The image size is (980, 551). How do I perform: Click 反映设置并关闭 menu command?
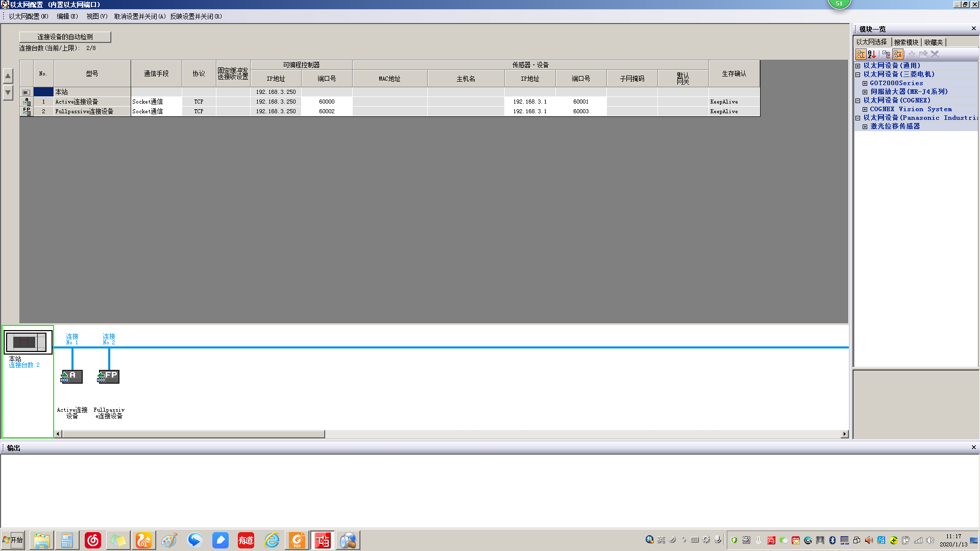click(x=195, y=16)
